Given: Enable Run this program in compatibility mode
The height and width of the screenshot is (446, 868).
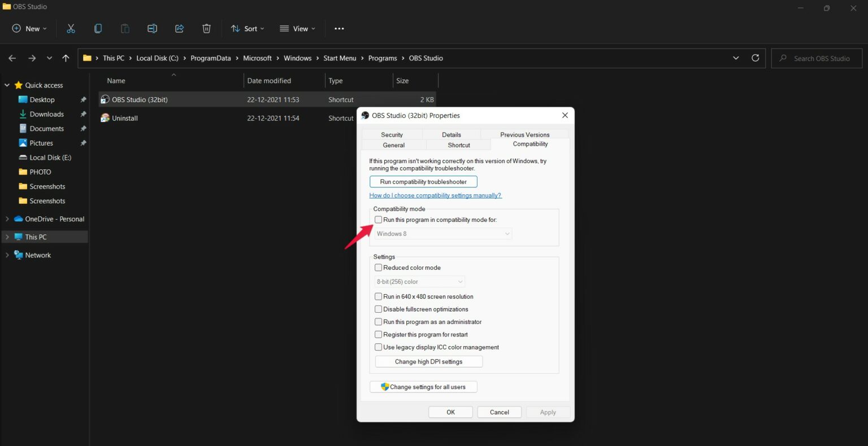Looking at the screenshot, I should [378, 220].
